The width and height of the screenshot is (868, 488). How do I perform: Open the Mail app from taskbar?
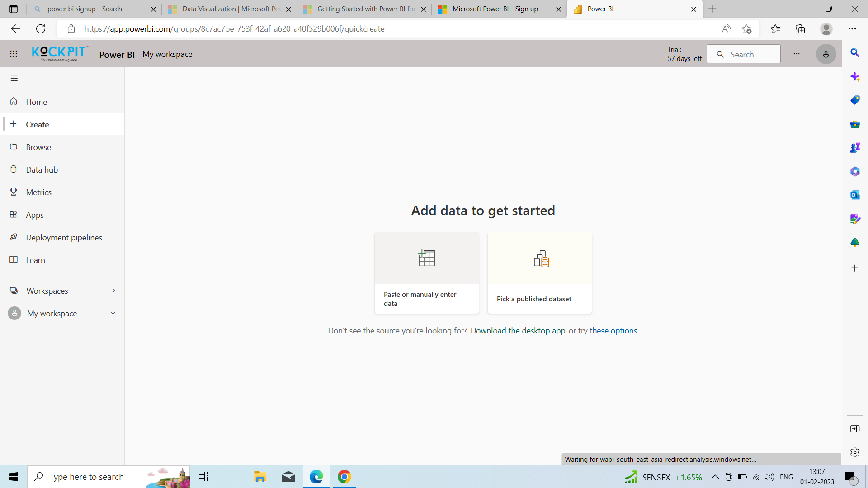288,477
